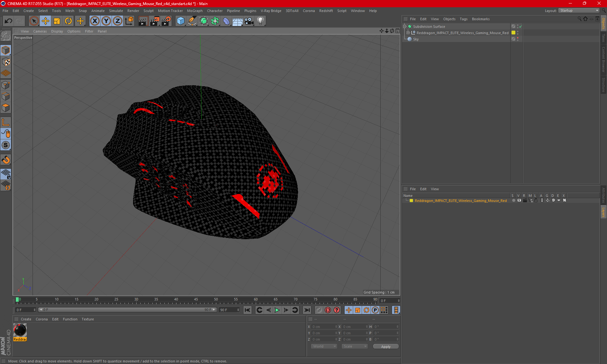Click the yellow layer swatch of Reddragon object
The image size is (607, 364).
pos(513,33)
